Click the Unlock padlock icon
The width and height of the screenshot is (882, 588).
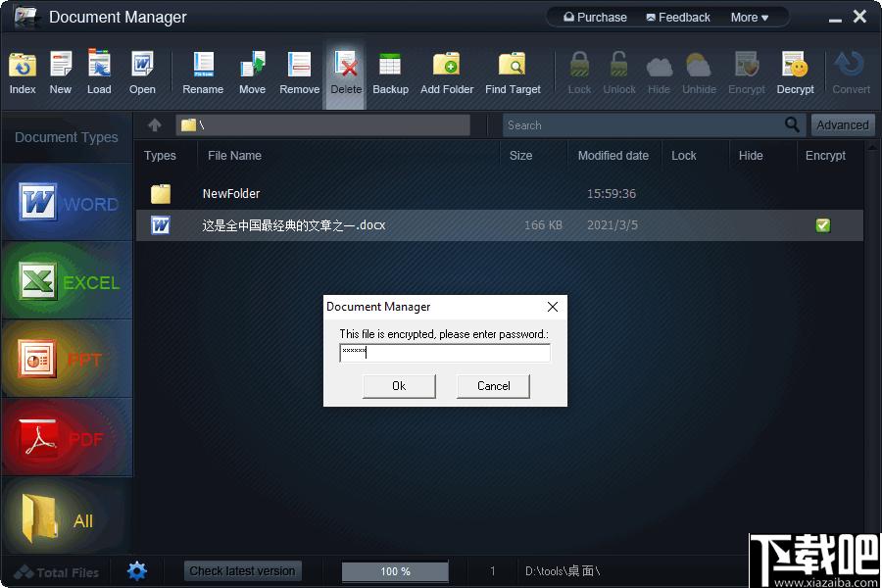[x=618, y=64]
